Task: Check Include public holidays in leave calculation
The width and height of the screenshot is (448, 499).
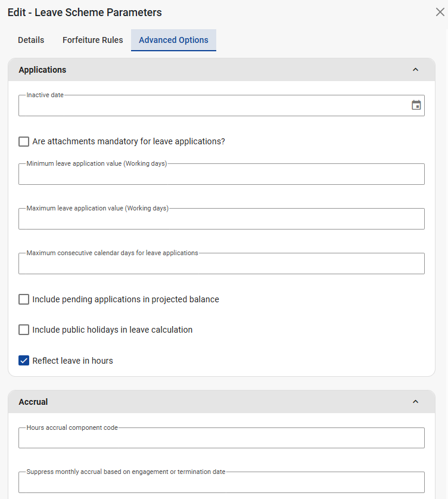Action: tap(24, 330)
